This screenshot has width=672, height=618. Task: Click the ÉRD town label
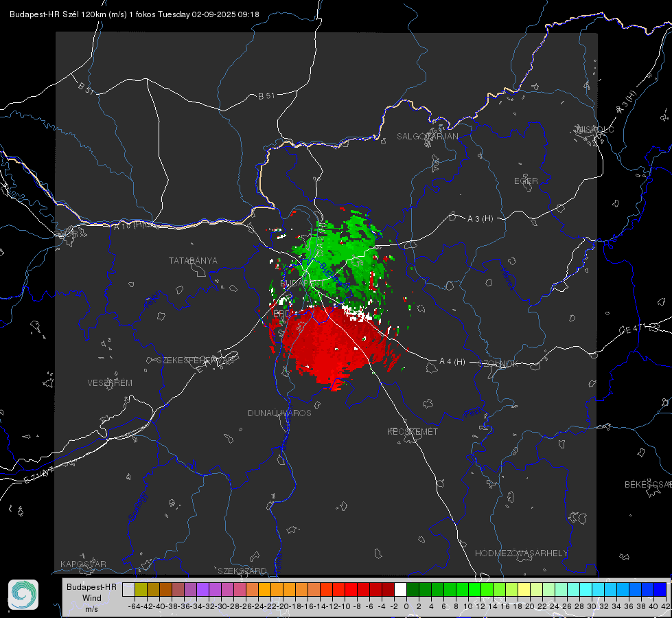281,314
